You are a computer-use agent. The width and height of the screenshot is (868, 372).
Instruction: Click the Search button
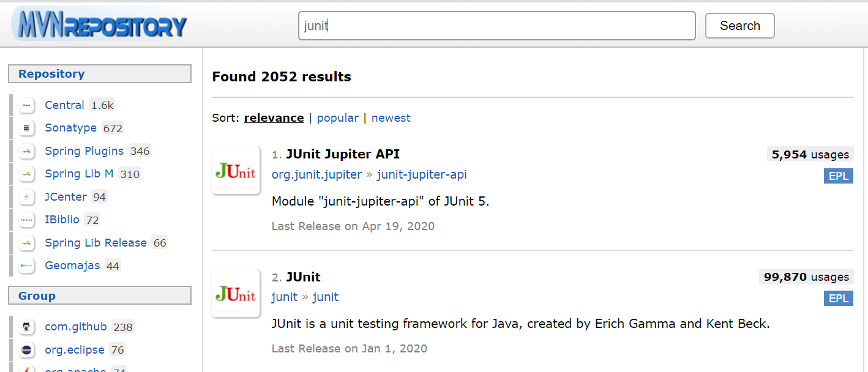pos(740,26)
